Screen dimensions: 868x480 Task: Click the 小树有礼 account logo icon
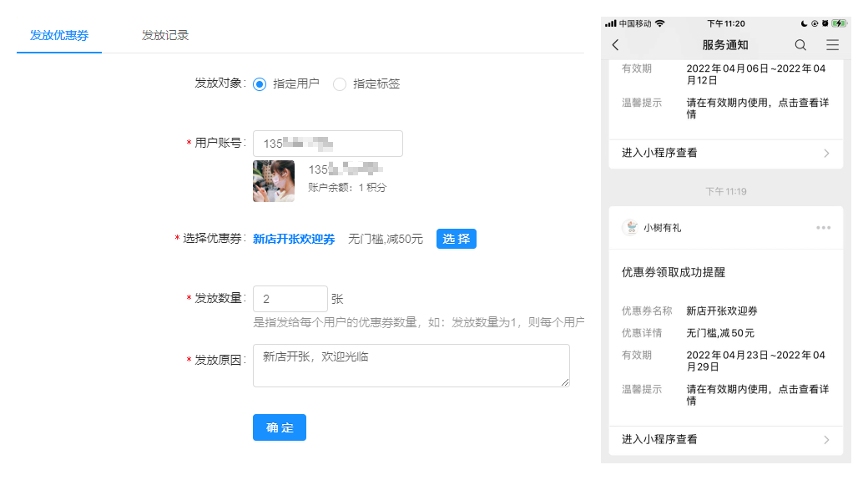coord(630,228)
